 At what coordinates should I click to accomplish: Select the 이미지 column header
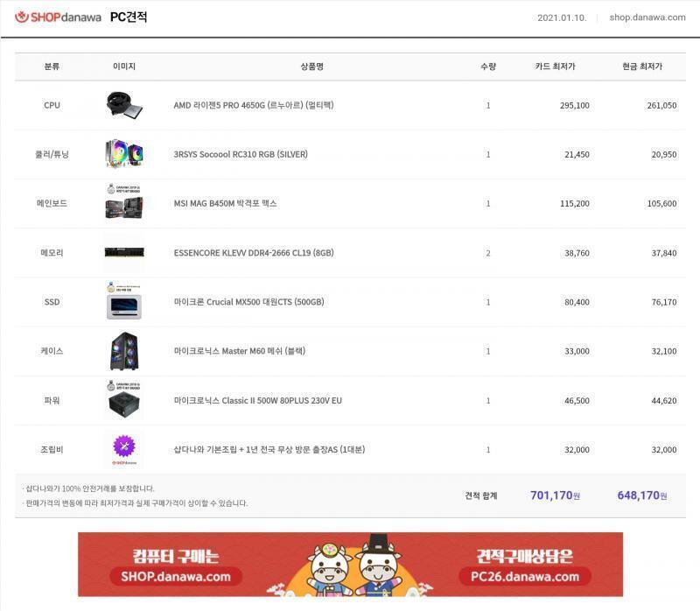[x=124, y=67]
